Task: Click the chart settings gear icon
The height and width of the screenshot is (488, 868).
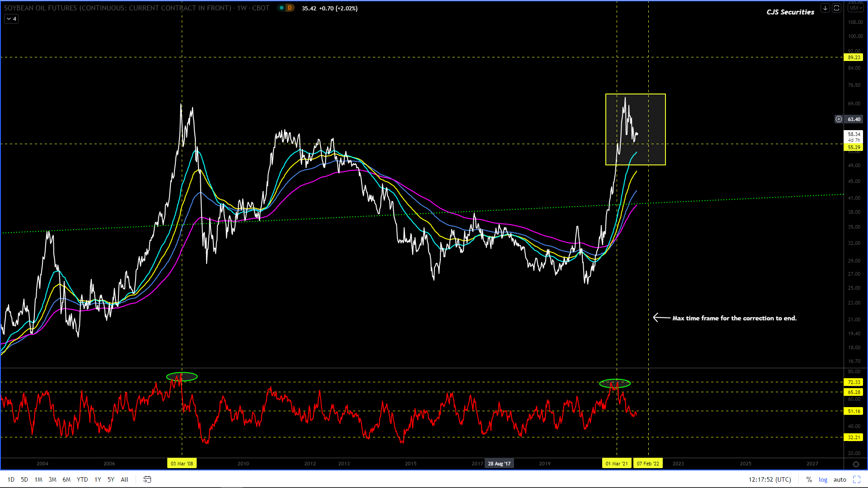Action: pyautogui.click(x=856, y=464)
